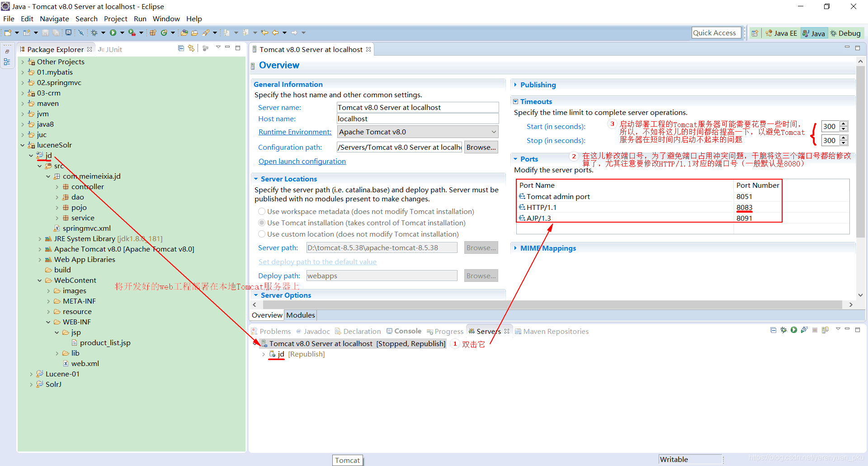This screenshot has width=868, height=466.
Task: Click the Save All toolbar icon
Action: tap(56, 33)
